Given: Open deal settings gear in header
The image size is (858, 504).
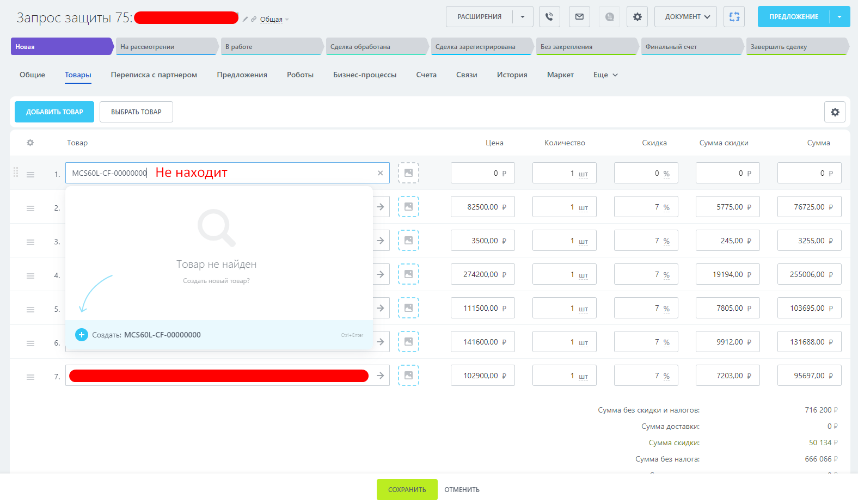Looking at the screenshot, I should pos(637,17).
